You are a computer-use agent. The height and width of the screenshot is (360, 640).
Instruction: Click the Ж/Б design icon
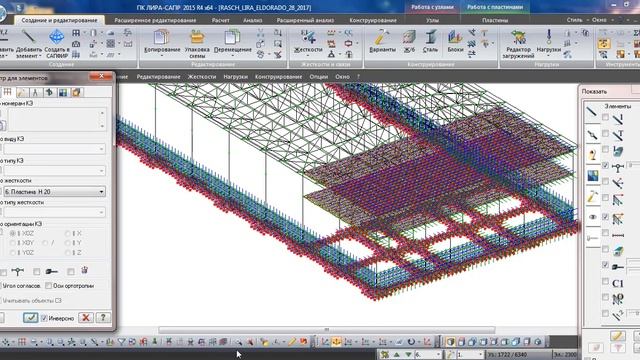click(409, 41)
